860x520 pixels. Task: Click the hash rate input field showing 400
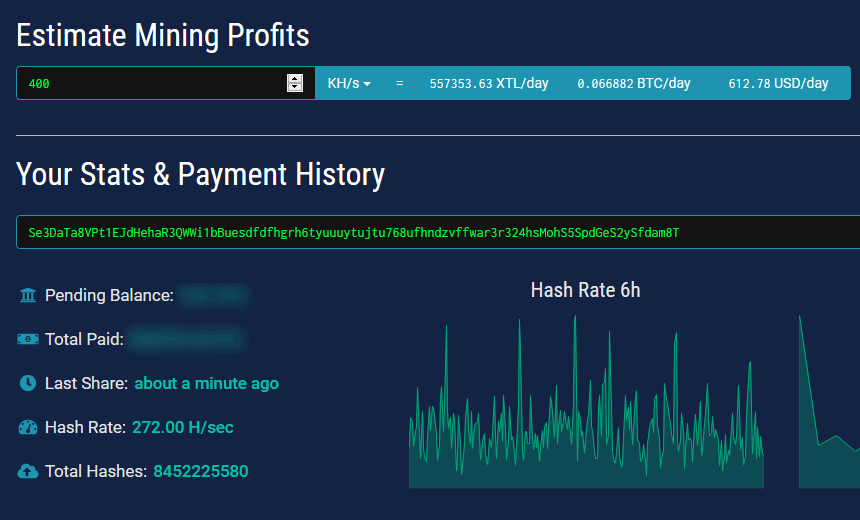point(166,83)
